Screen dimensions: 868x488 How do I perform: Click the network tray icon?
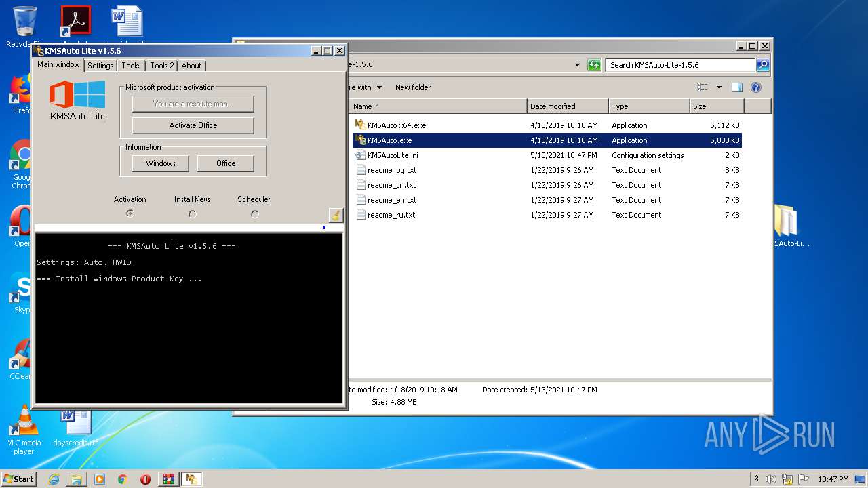[787, 479]
